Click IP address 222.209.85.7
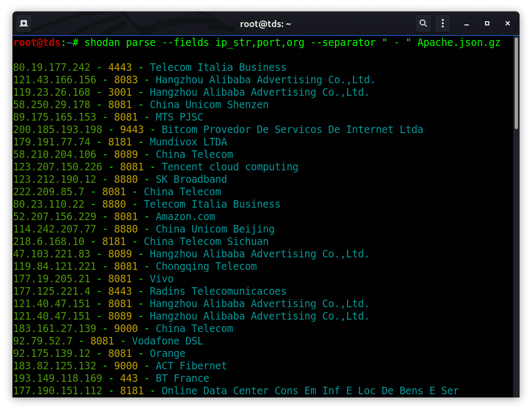The image size is (532, 411). [49, 192]
